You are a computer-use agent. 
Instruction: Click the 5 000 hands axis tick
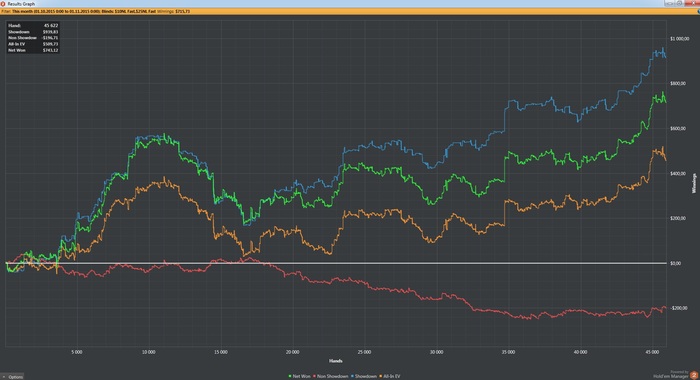coord(77,352)
